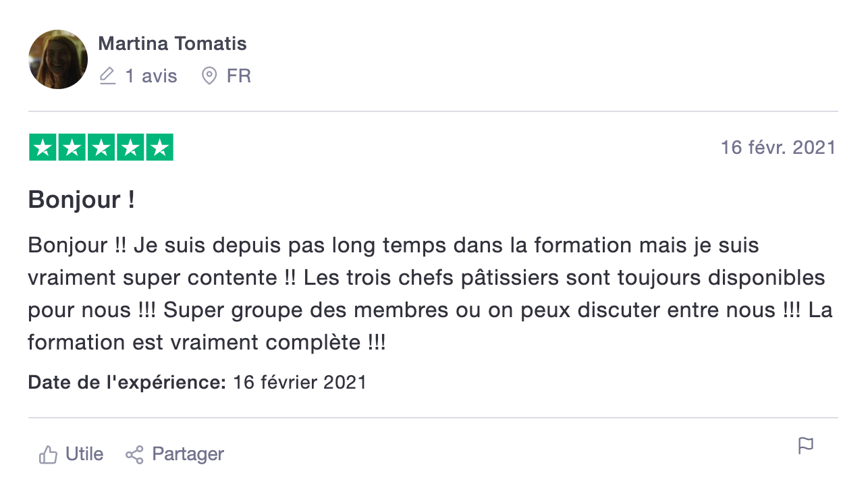Mark review as Utile
This screenshot has height=498, width=868.
(71, 454)
